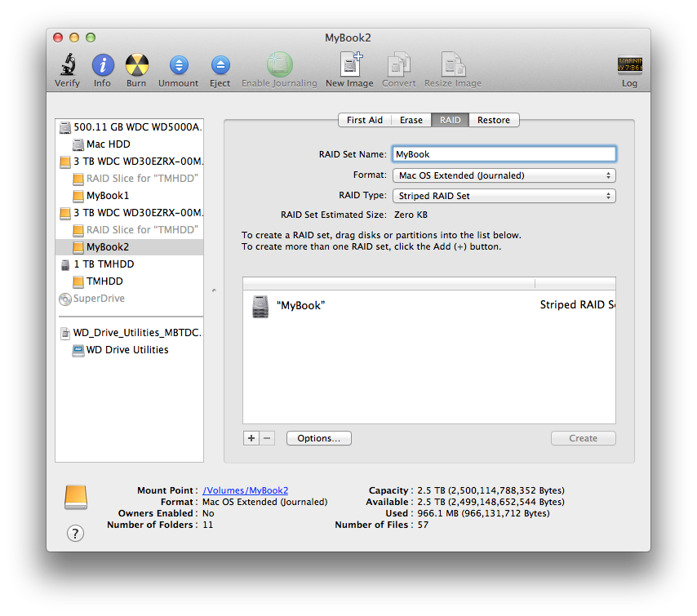This screenshot has width=697, height=616.
Task: Click the Enable Journaling icon
Action: pyautogui.click(x=279, y=64)
